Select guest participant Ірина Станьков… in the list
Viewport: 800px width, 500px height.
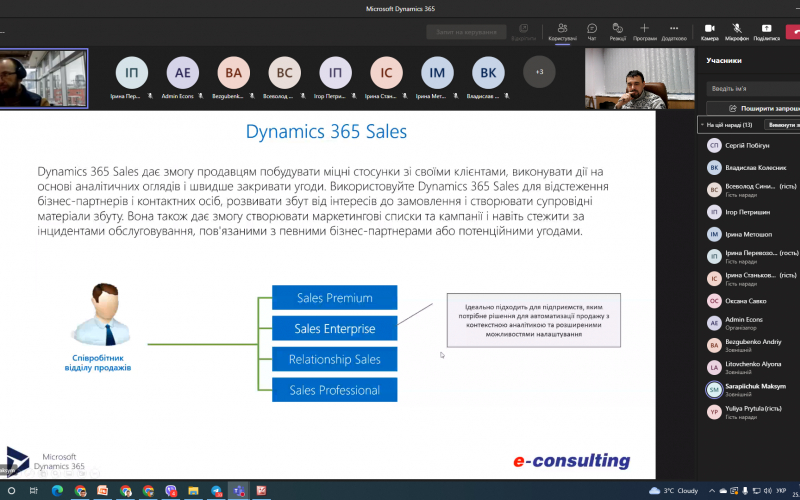[753, 279]
